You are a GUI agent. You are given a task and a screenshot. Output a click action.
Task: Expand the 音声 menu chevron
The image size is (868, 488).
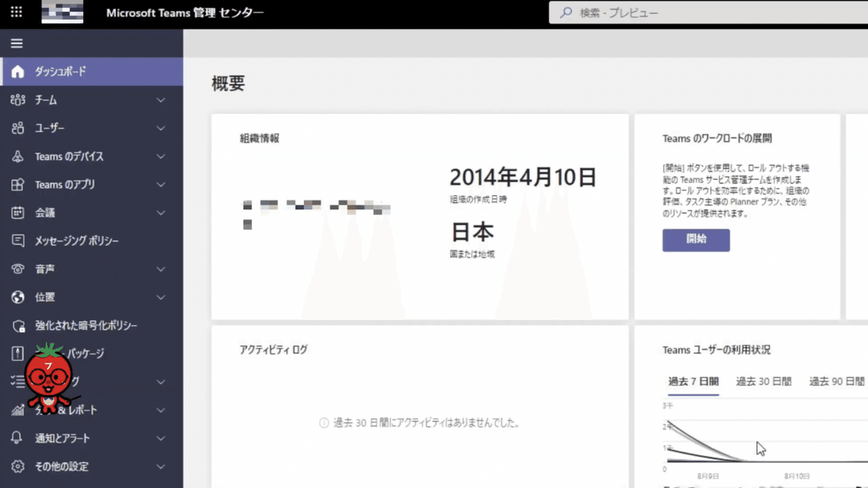coord(161,269)
